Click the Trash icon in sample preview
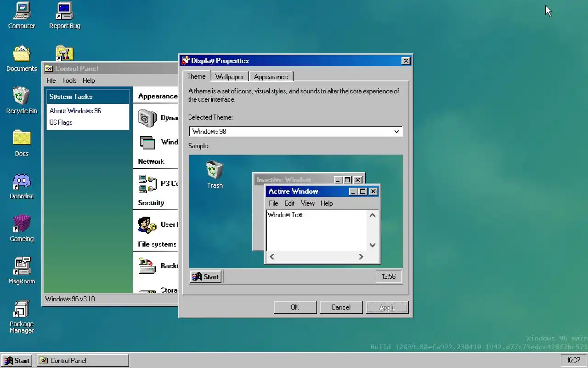The width and height of the screenshot is (588, 368). pos(215,174)
